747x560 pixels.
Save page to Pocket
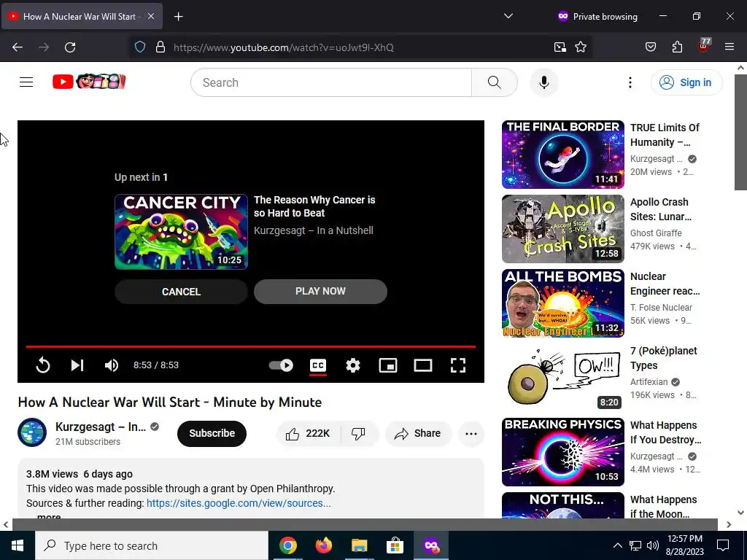pos(650,47)
